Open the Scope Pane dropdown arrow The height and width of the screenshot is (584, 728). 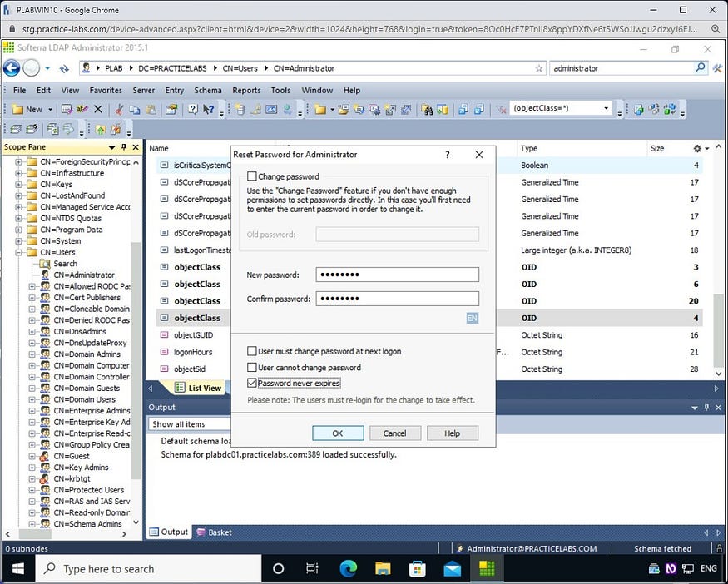point(111,147)
